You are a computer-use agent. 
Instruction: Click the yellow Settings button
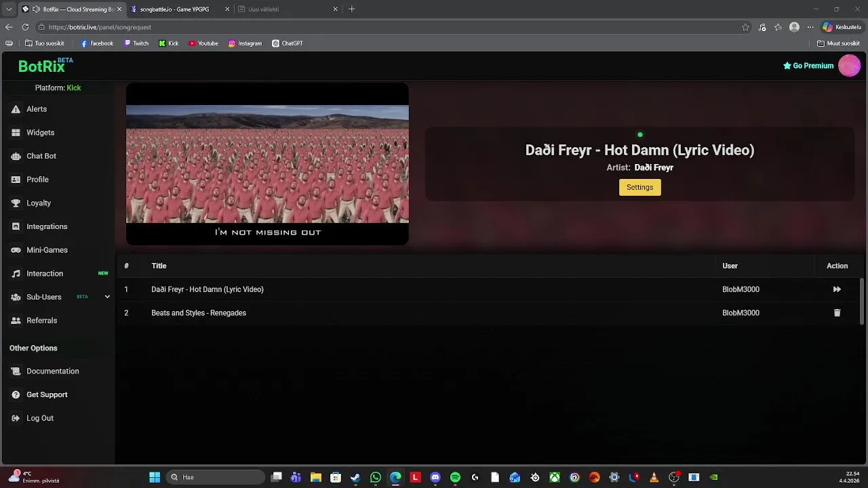coord(639,187)
